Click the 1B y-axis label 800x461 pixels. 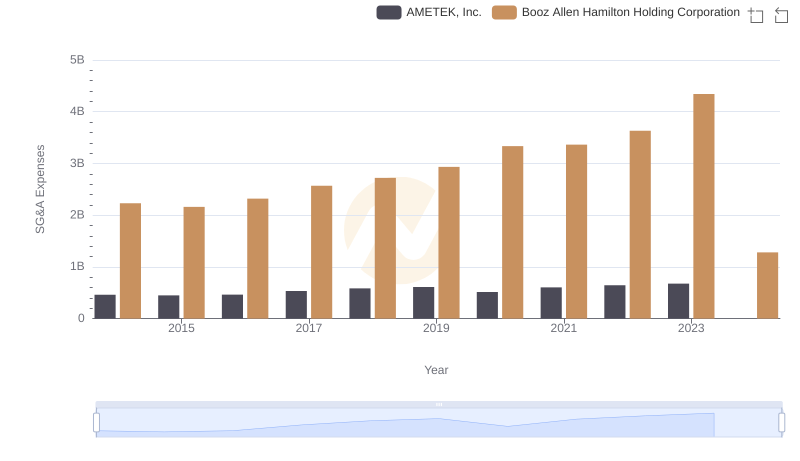(x=77, y=266)
